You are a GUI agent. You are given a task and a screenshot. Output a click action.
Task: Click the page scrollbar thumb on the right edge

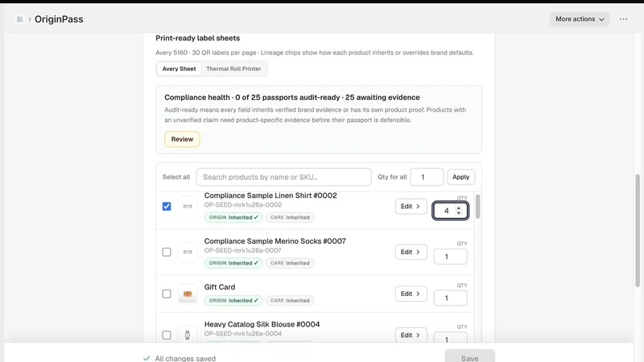638,231
